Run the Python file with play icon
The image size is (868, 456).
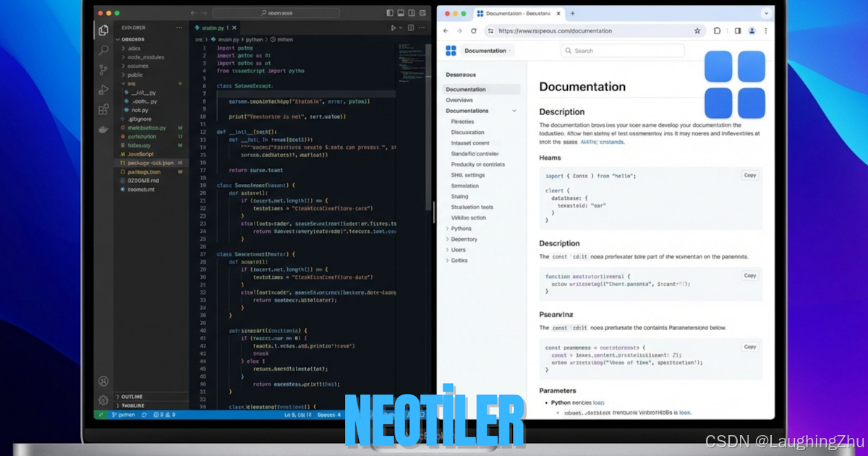click(x=393, y=28)
